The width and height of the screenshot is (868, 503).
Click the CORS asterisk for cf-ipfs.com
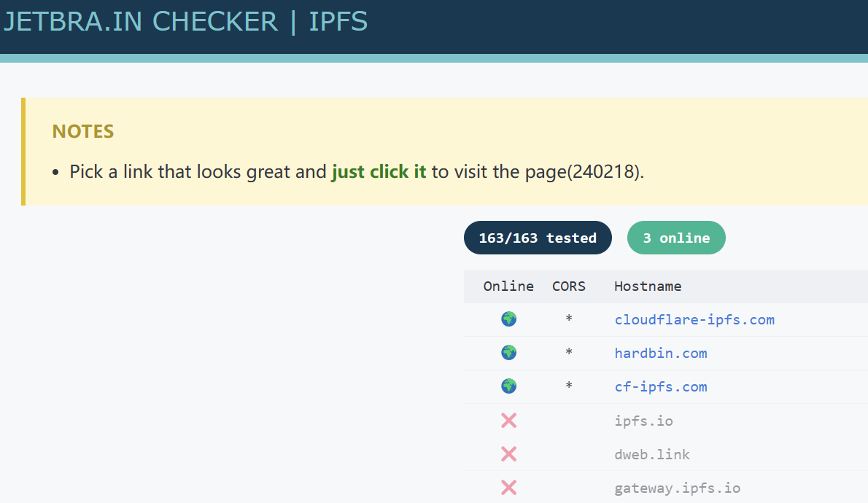(569, 387)
